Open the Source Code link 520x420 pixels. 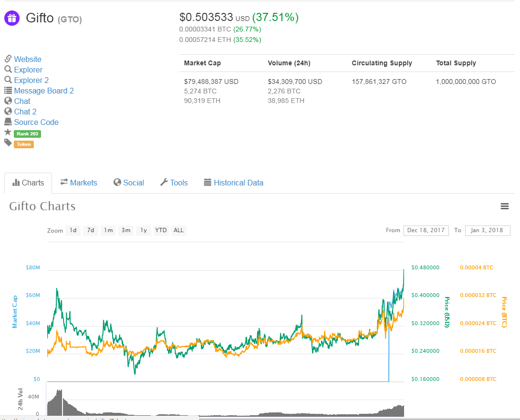[x=36, y=123]
